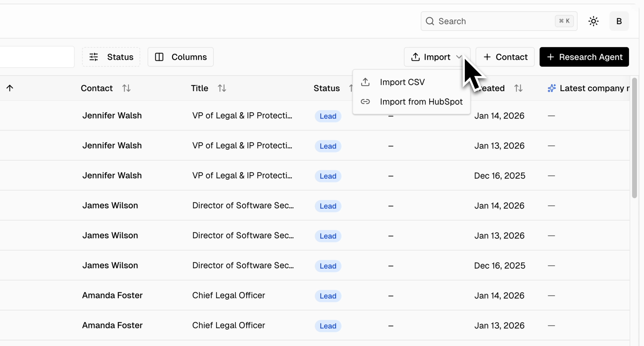Screen dimensions: 644x346
Task: Click the sun icon to switch theme
Action: (x=593, y=21)
